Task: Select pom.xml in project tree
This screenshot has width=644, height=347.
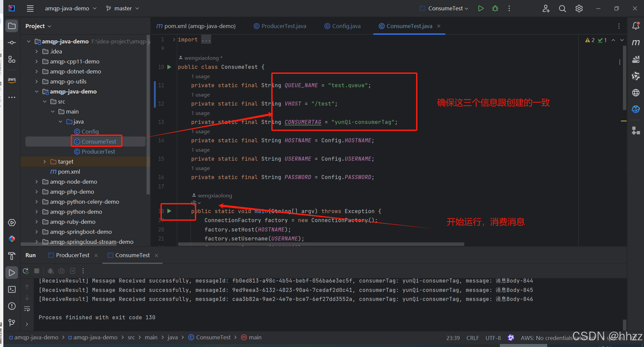Action: [x=65, y=172]
